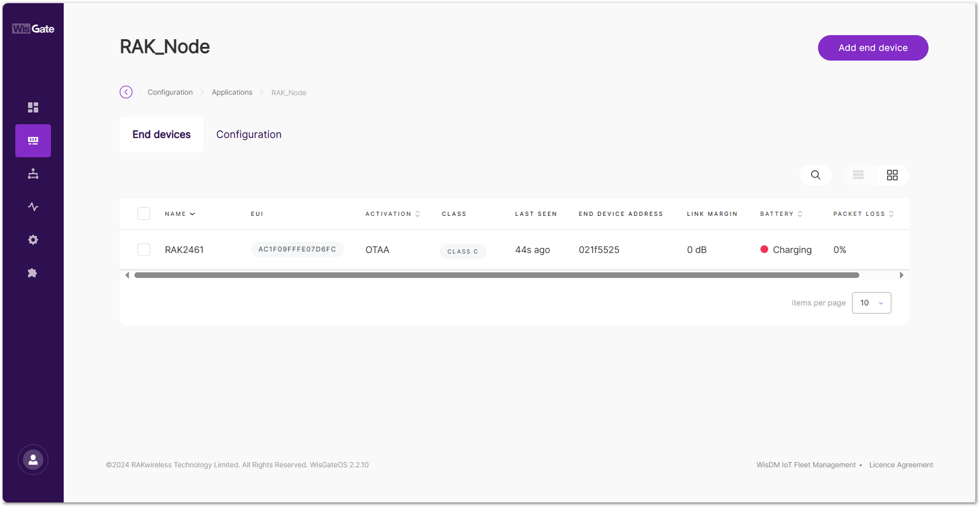Sort the Battery column
The image size is (980, 507).
pyautogui.click(x=799, y=214)
